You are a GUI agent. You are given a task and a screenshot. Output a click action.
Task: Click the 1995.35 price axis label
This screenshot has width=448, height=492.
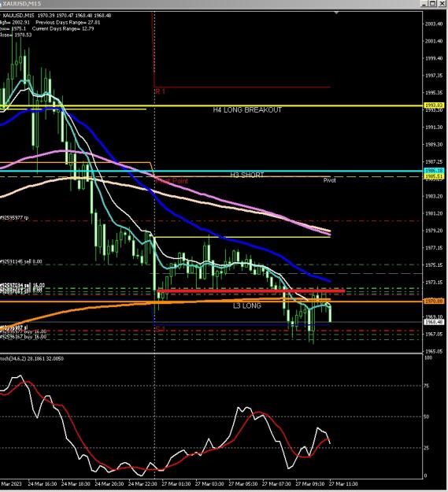[433, 93]
